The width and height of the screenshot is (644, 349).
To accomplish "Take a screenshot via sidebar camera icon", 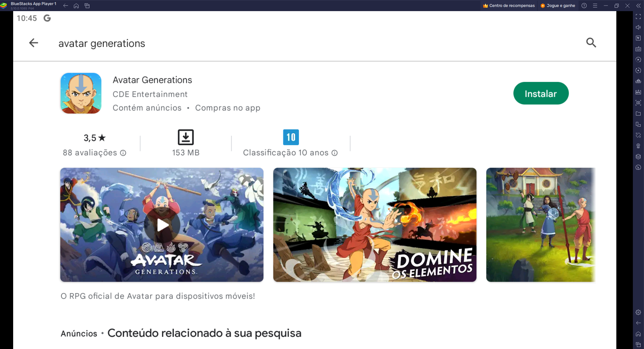I will coord(638,103).
